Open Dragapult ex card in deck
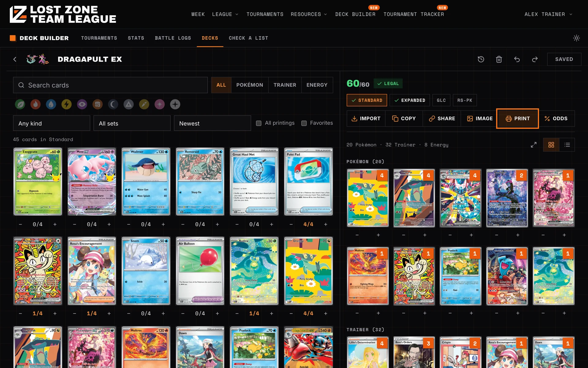This screenshot has width=588, height=368. [x=460, y=198]
